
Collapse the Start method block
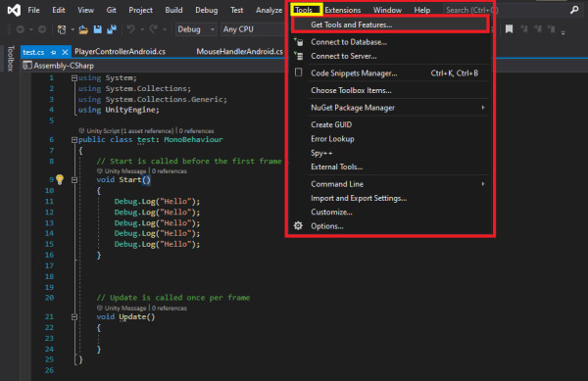coord(74,180)
